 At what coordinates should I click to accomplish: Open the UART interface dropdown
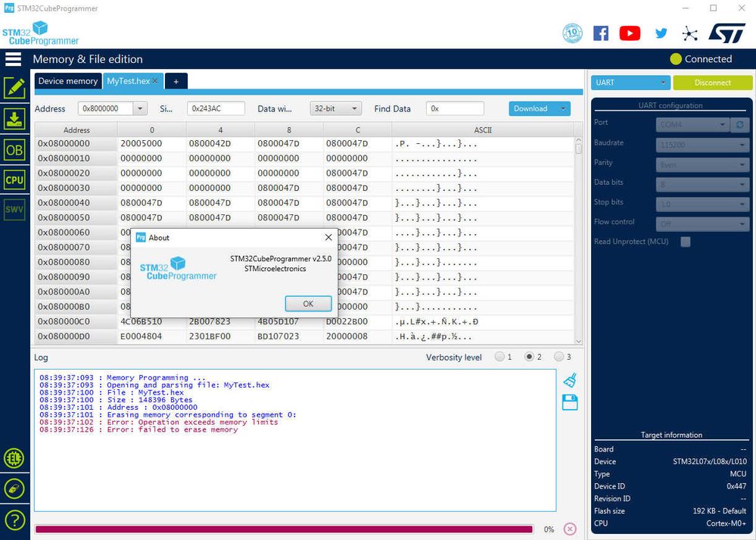(630, 83)
